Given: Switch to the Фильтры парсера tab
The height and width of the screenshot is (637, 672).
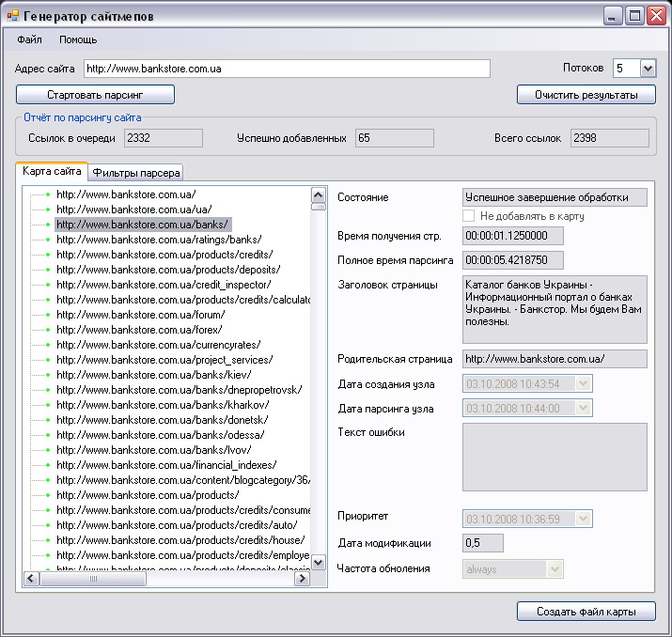Looking at the screenshot, I should (x=136, y=173).
